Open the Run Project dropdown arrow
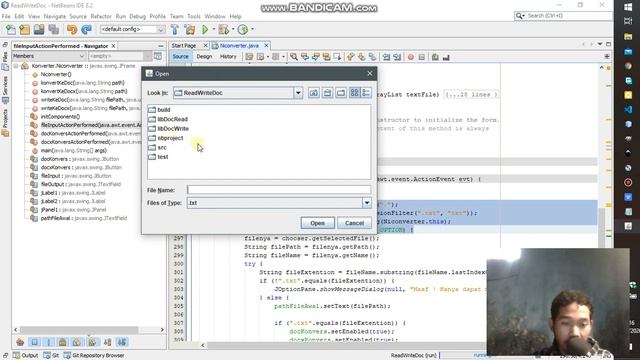 (213, 29)
